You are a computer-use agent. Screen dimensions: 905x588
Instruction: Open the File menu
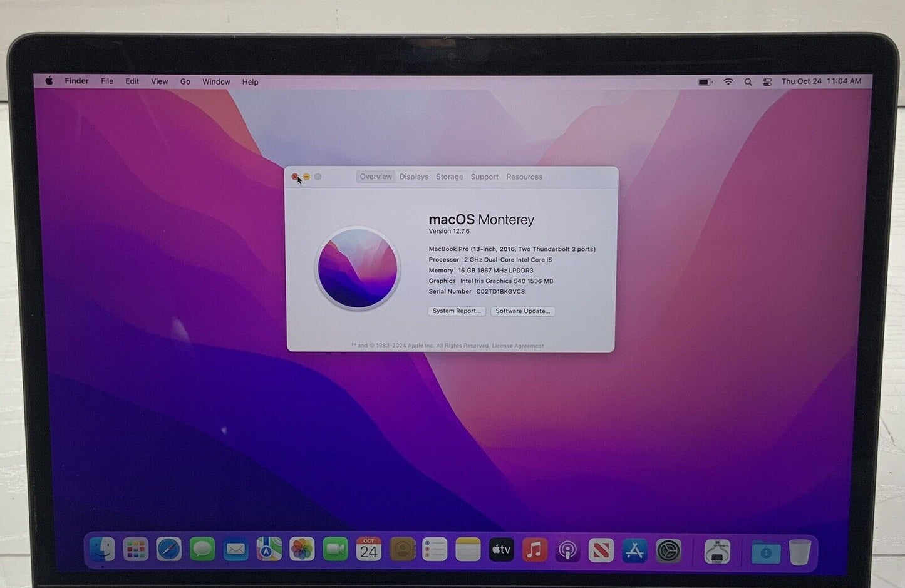pyautogui.click(x=107, y=81)
